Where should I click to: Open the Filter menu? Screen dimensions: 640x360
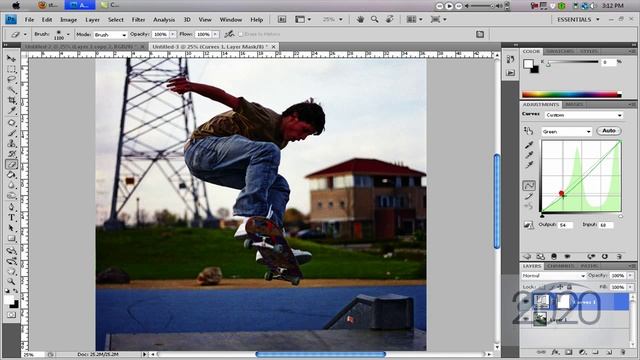point(138,19)
